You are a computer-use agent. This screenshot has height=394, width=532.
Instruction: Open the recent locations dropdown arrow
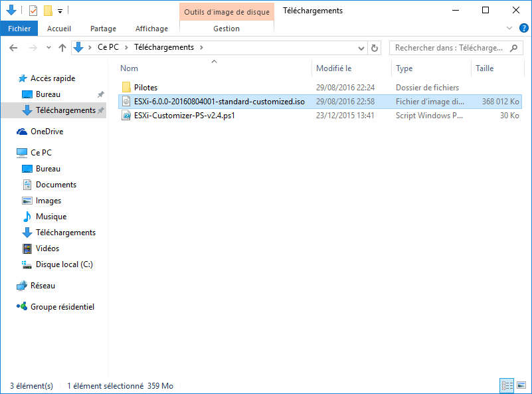click(49, 48)
